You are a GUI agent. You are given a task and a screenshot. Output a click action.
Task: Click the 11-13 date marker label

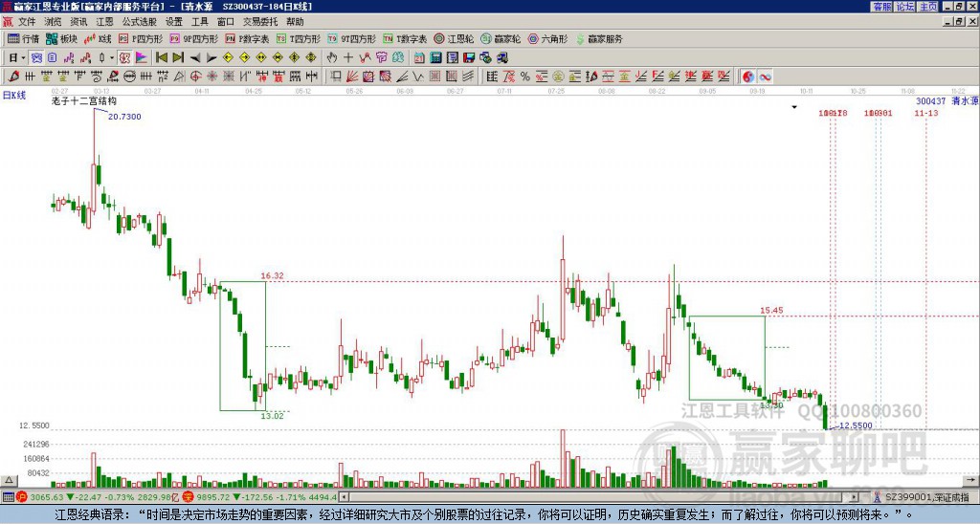[925, 113]
